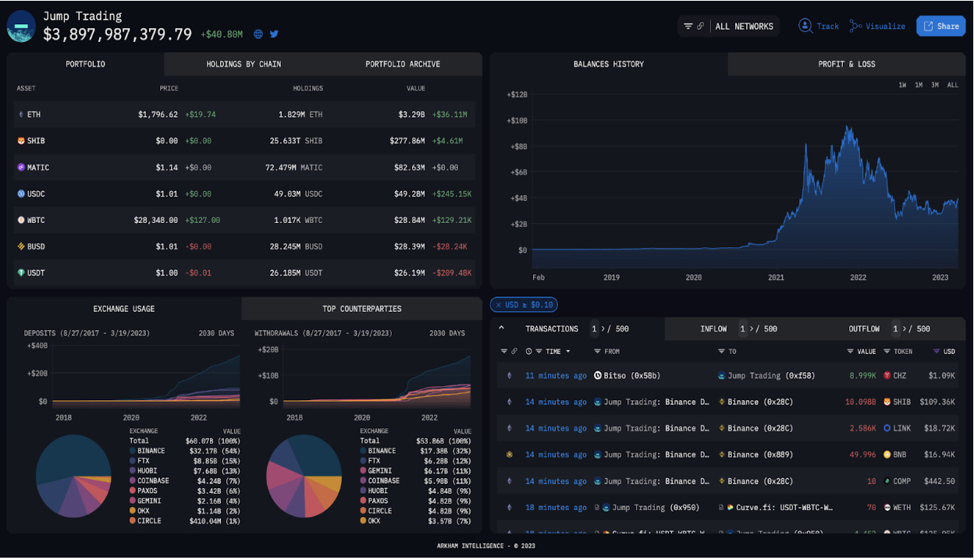The image size is (974, 560).
Task: Click the clock icon in the TIME header
Action: (529, 352)
